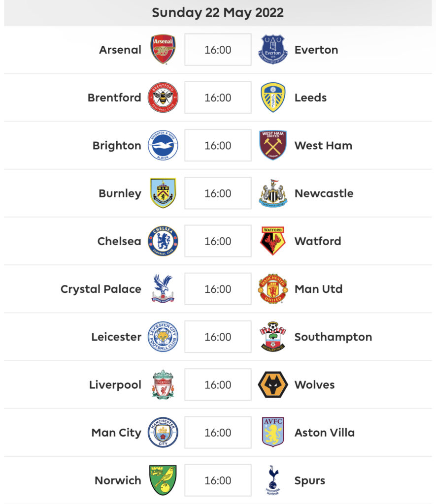Click the Everton club crest

click(273, 50)
